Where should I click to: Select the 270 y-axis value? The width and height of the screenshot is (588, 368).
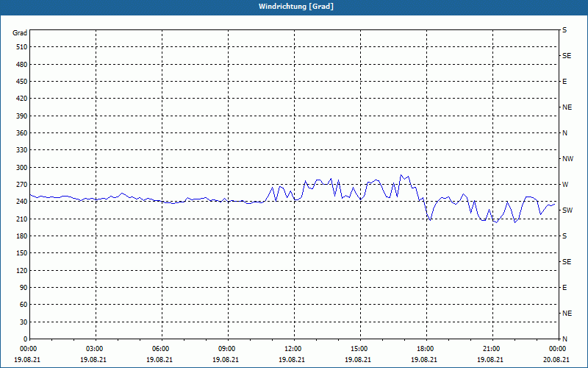coord(22,185)
